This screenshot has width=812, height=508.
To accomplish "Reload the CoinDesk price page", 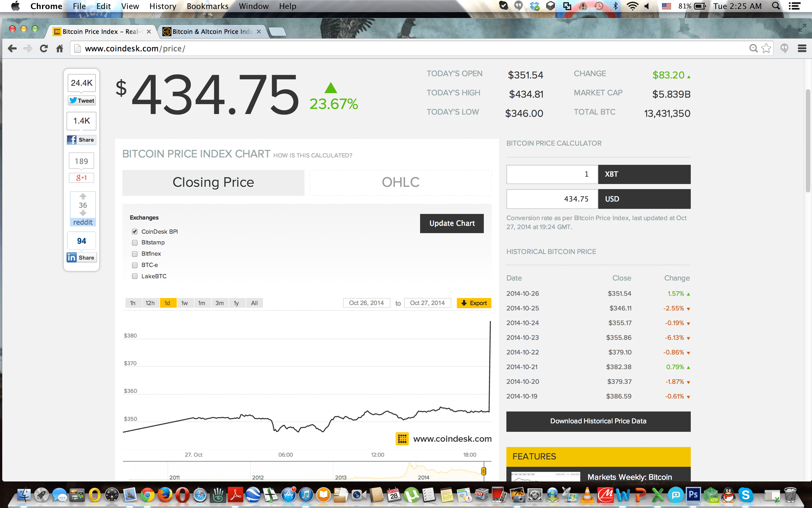I will pos(44,48).
